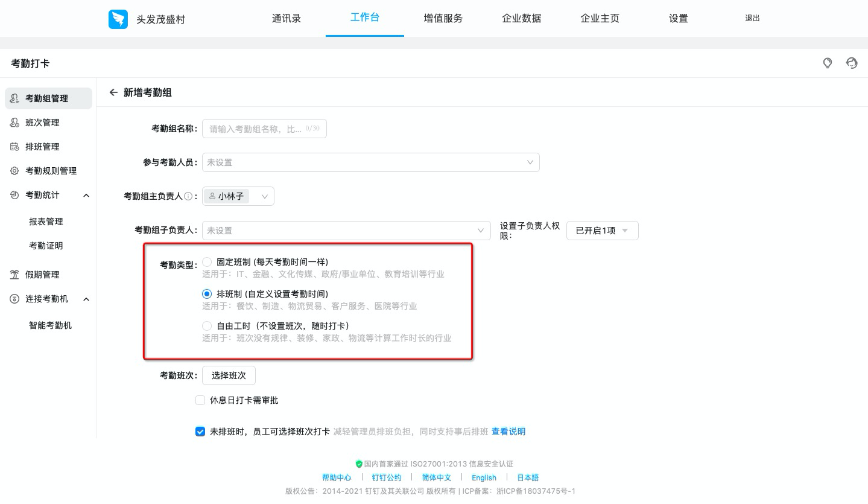Viewport: 868px width, 504px height.
Task: Switch to the 通讯录 tab
Action: [x=287, y=19]
